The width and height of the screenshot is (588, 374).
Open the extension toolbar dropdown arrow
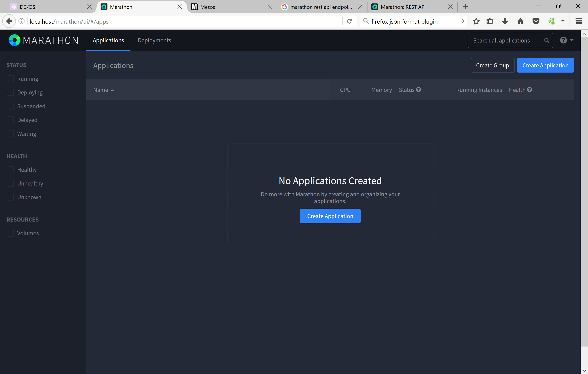(x=563, y=21)
